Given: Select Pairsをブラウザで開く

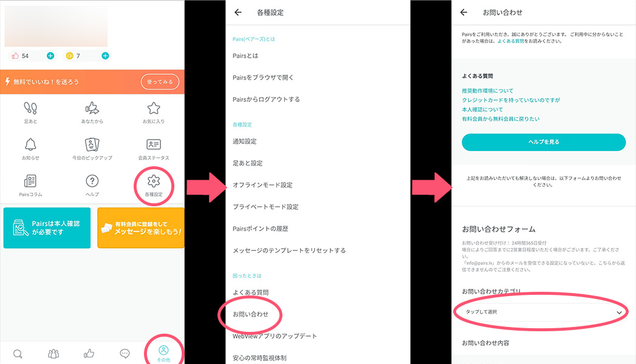Looking at the screenshot, I should (263, 78).
